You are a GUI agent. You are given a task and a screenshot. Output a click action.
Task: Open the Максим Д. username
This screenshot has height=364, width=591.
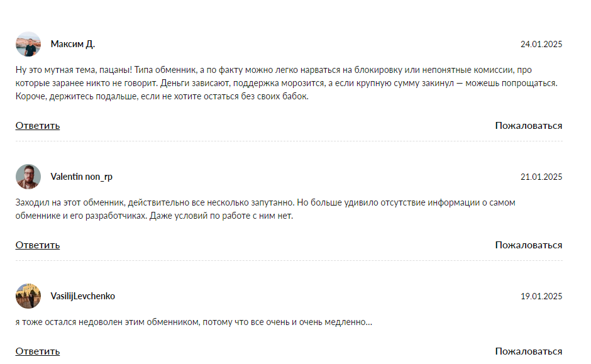(72, 44)
